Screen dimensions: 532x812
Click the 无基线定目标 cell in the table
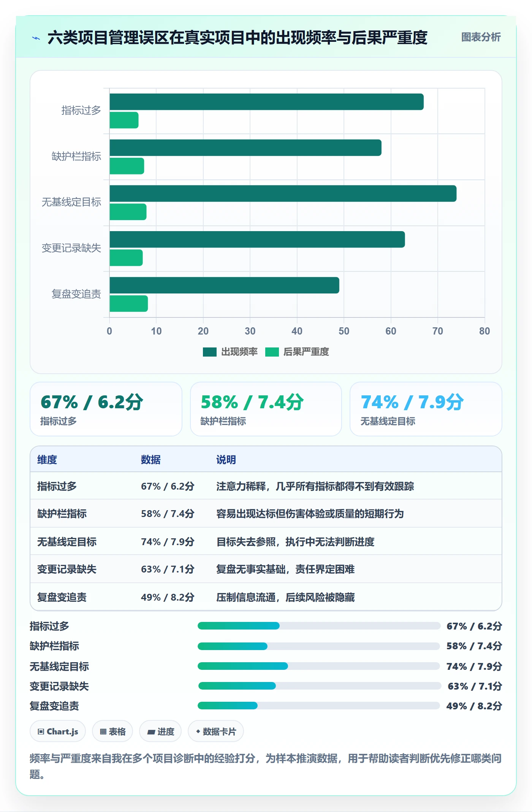click(x=67, y=542)
